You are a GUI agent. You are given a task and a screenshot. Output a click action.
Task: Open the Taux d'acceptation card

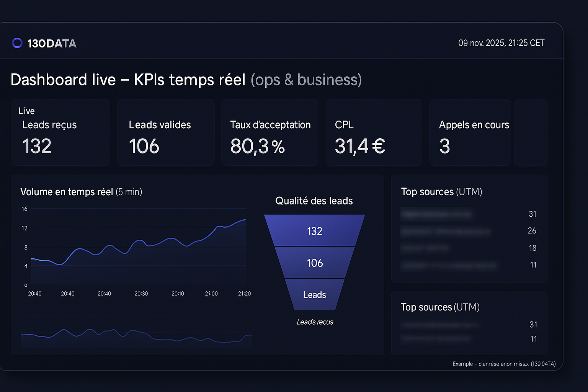point(270,132)
